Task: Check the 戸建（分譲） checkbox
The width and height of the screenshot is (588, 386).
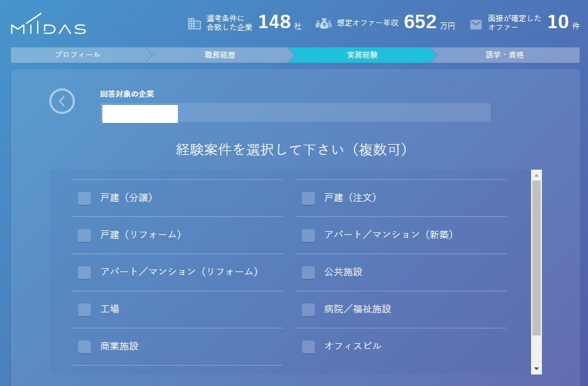Action: point(84,198)
